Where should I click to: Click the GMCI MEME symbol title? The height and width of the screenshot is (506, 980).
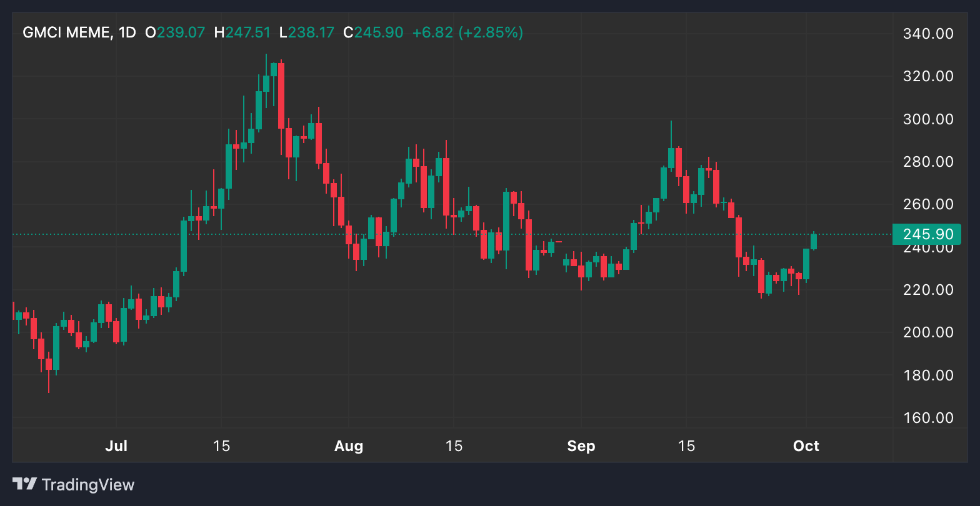point(66,32)
